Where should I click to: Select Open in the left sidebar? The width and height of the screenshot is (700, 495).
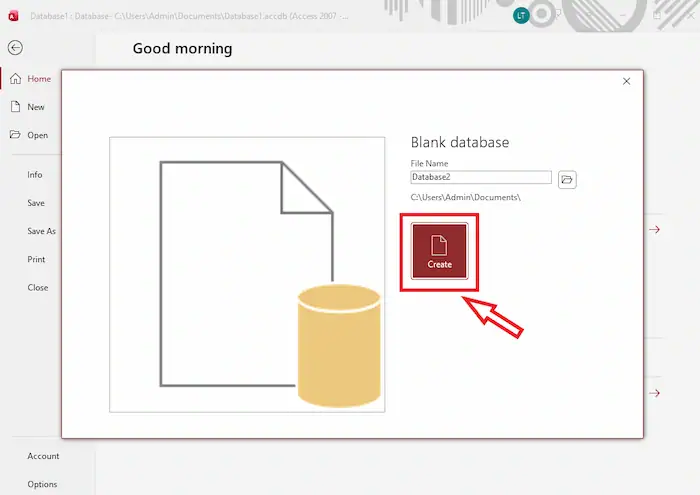click(x=37, y=135)
